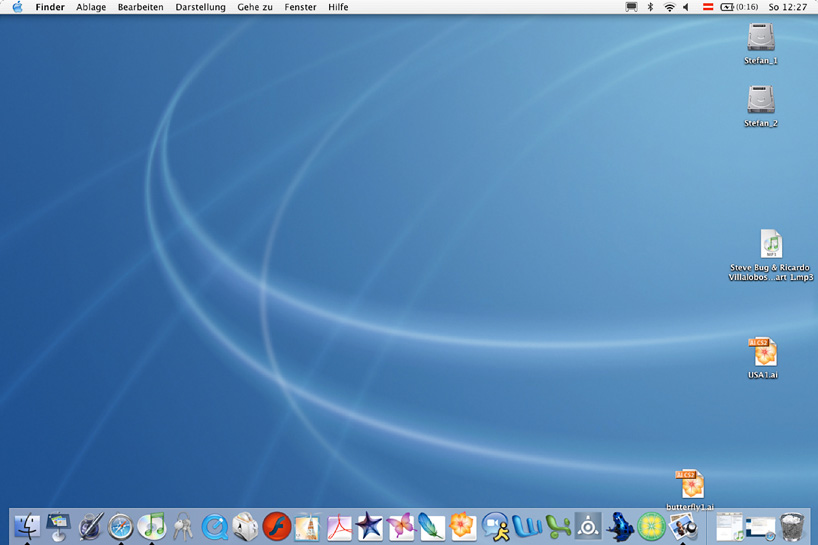
Task: Open Flash application in the dock
Action: 276,525
